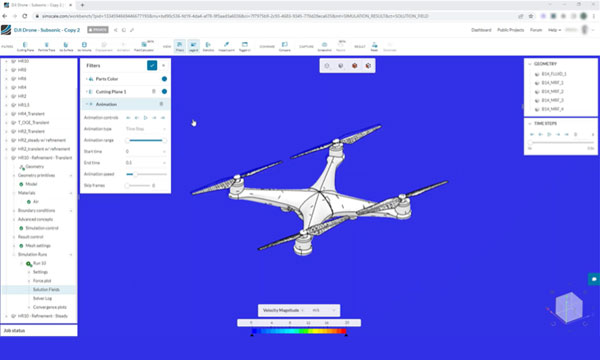Image resolution: width=600 pixels, height=360 pixels.
Task: Open the Field Calculator tool
Action: [x=144, y=47]
